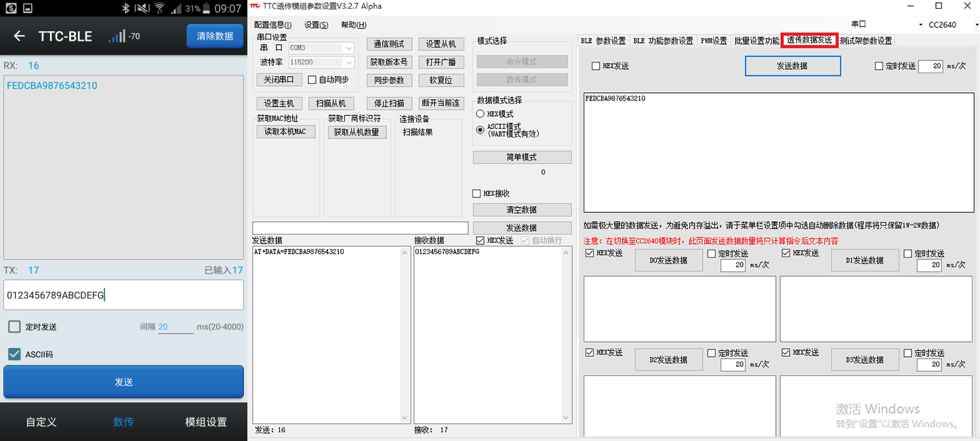Tap the muted sound icon in phone status bar
Screen dimensions: 980x441
[142, 8]
